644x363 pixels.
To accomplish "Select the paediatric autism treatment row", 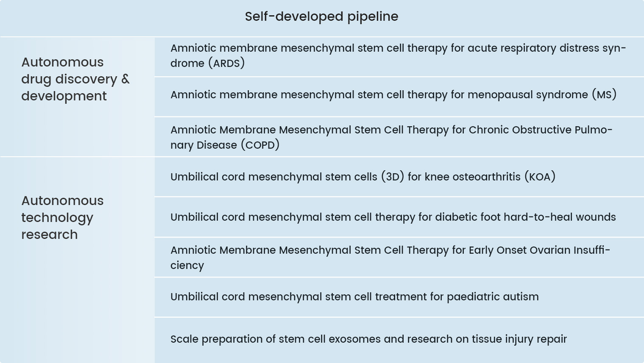I will [399, 297].
